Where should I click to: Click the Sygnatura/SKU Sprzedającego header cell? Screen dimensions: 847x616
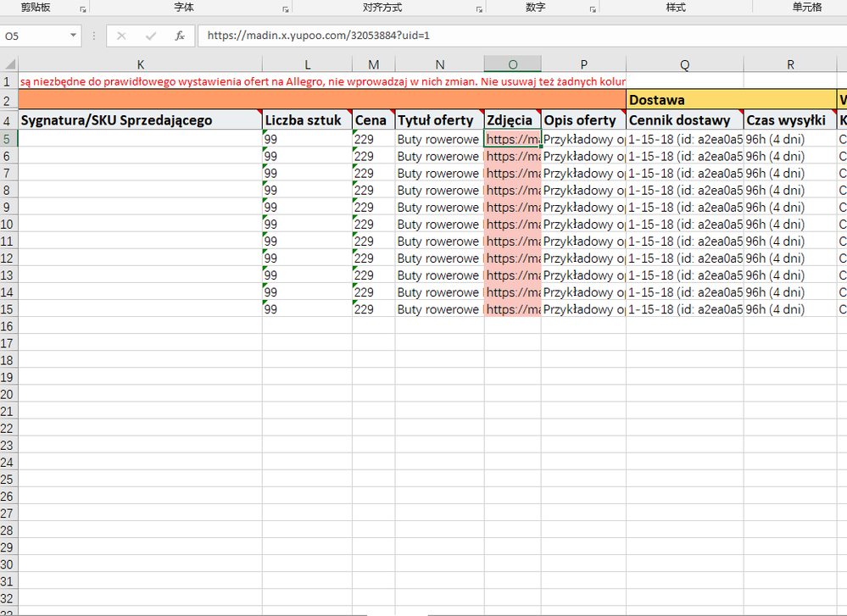pos(140,120)
